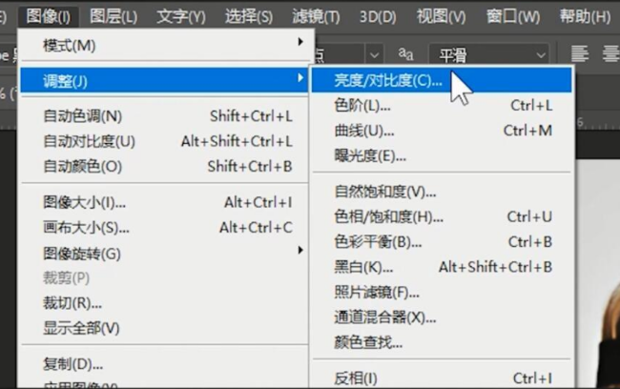Select the 调整(J) menu entry
The width and height of the screenshot is (620, 389).
click(165, 80)
